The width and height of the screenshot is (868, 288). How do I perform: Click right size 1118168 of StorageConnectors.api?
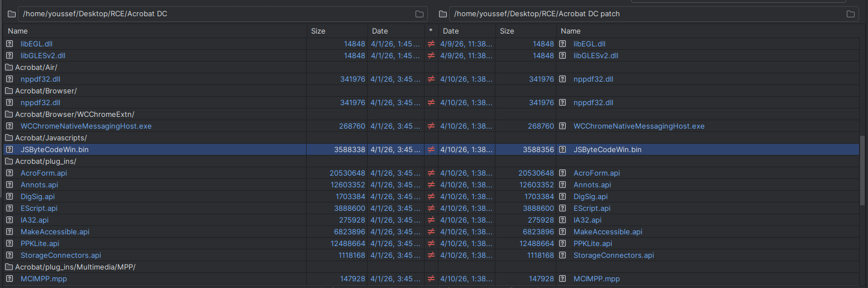pos(541,255)
